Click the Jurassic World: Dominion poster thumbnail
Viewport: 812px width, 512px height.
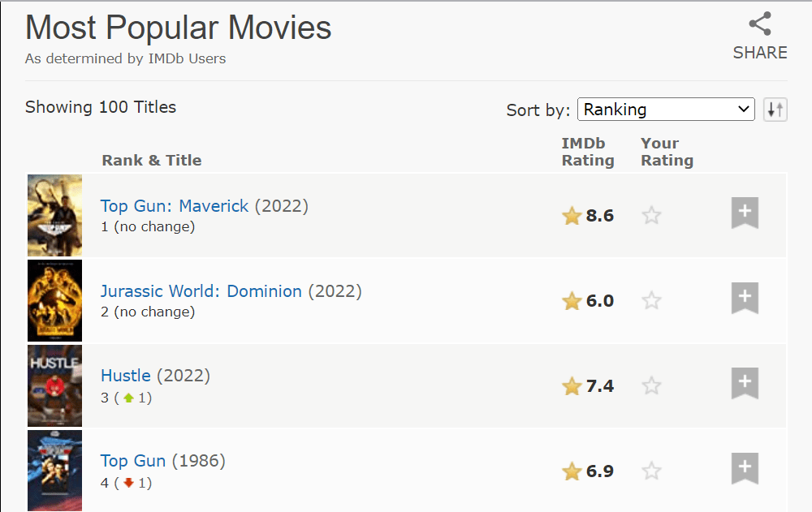(x=55, y=301)
